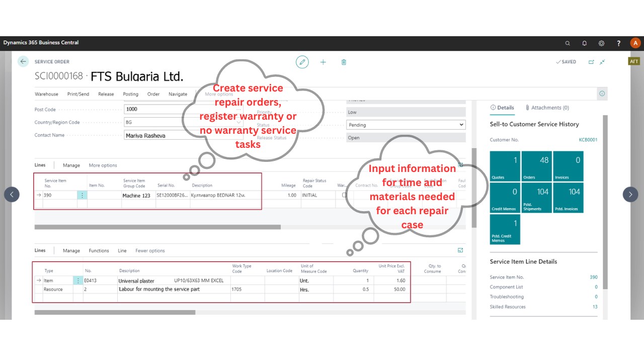Open settings gear in top bar

pyautogui.click(x=601, y=43)
